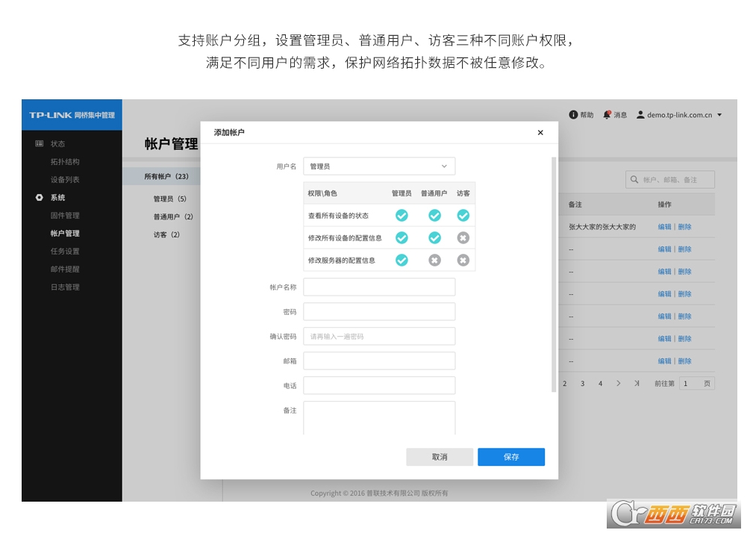Image resolution: width=756 pixels, height=536 pixels.
Task: Toggle 修改所有设备的配置信息 for 管理员
Action: (x=402, y=237)
